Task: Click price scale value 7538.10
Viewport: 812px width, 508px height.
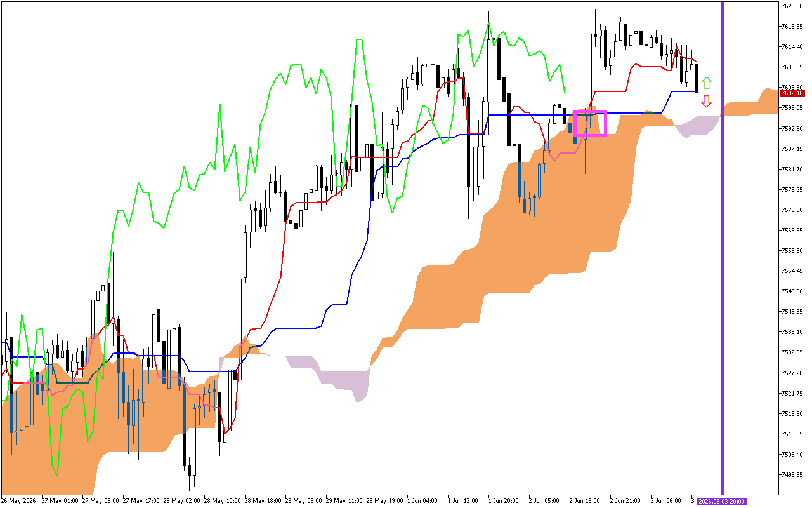Action: pos(792,331)
